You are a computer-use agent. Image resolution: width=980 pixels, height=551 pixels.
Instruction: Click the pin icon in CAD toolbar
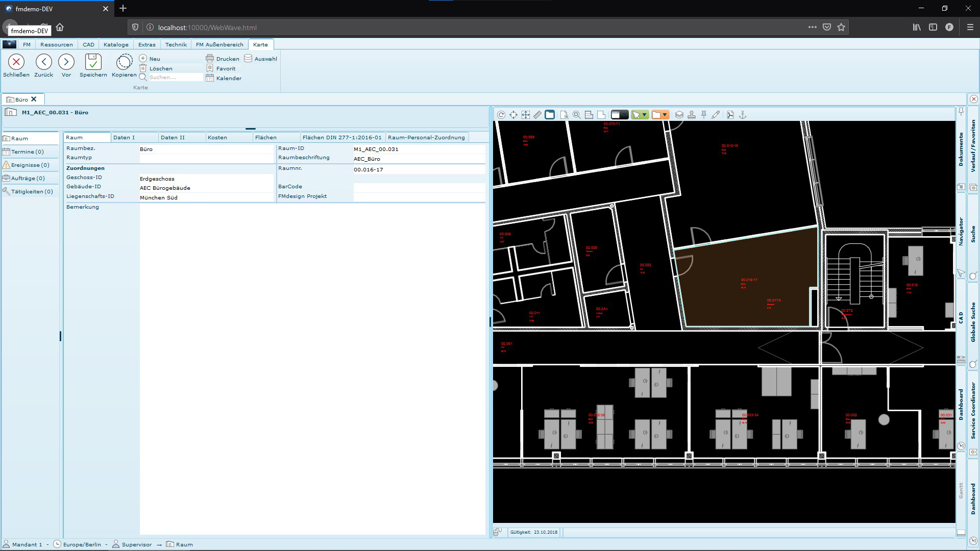pyautogui.click(x=704, y=115)
